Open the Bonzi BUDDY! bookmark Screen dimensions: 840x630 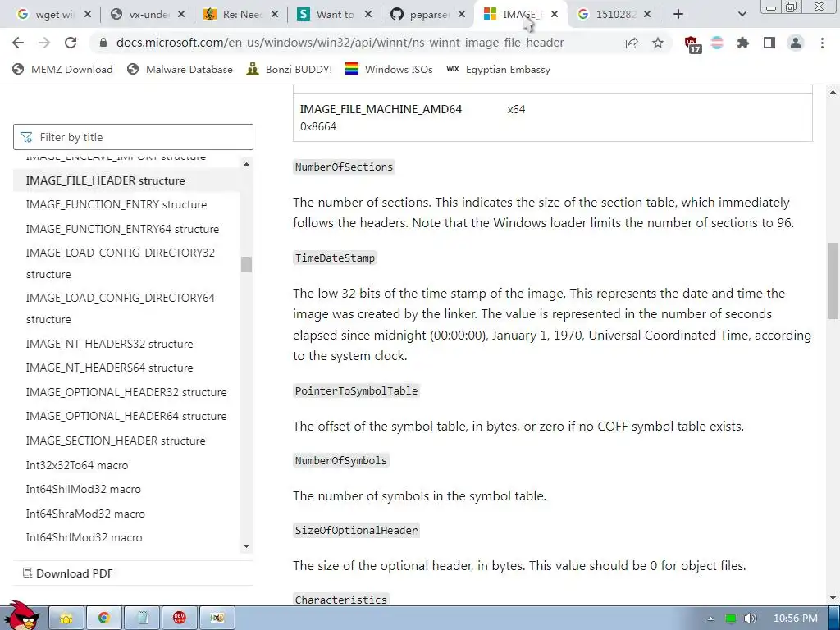[x=289, y=69]
